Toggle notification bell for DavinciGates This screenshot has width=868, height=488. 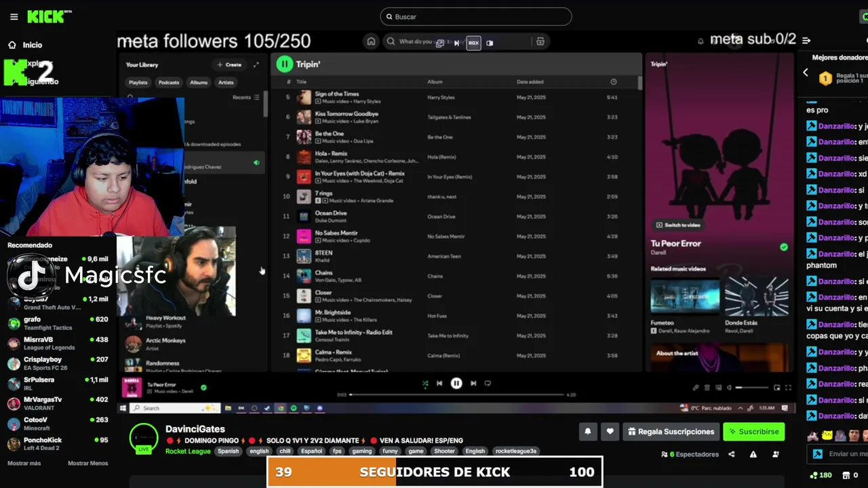[x=588, y=431]
